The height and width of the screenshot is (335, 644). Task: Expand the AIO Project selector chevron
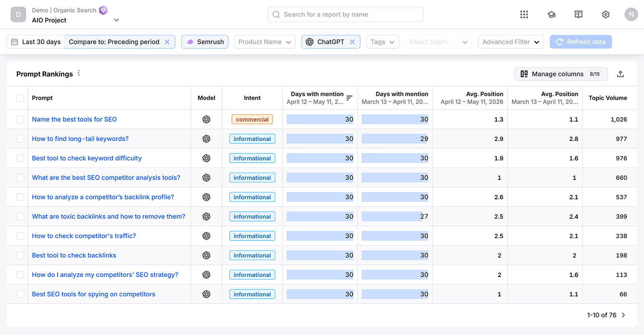116,20
